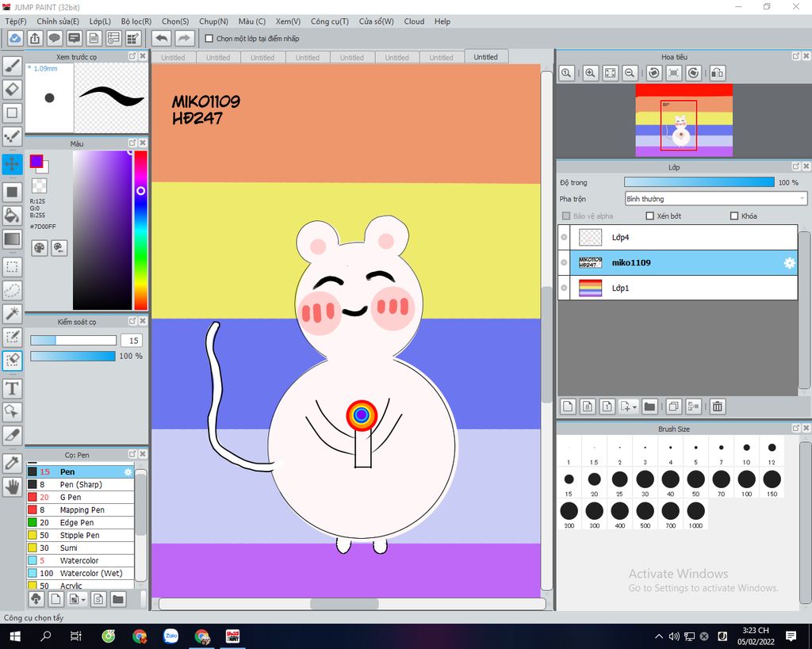812x649 pixels.
Task: Choose the Move tool
Action: [12, 164]
